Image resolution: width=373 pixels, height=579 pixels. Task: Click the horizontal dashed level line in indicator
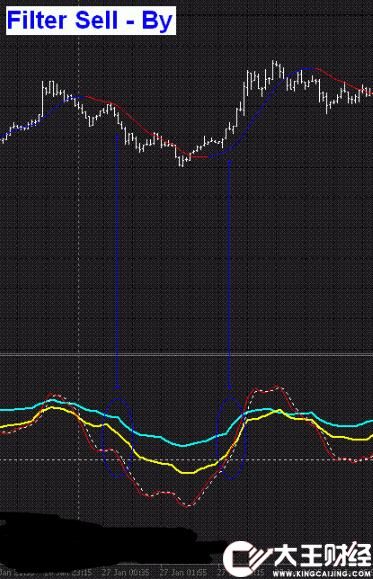point(186,460)
